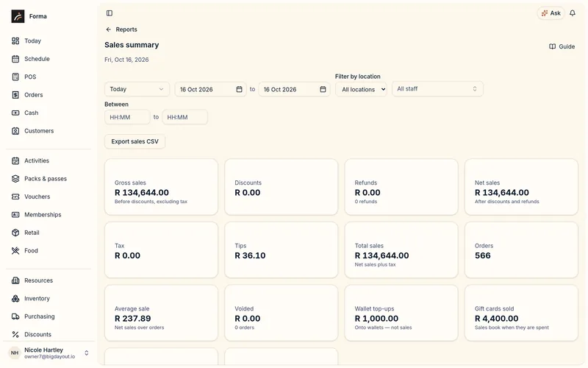
Task: Select the Refunds card
Action: click(401, 187)
